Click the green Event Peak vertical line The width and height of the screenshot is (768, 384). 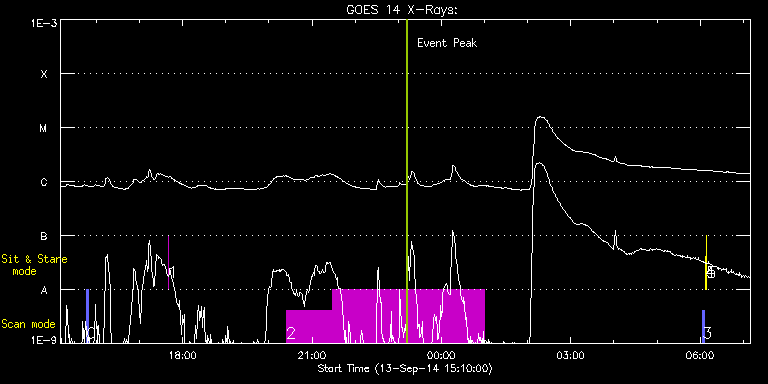(x=407, y=181)
